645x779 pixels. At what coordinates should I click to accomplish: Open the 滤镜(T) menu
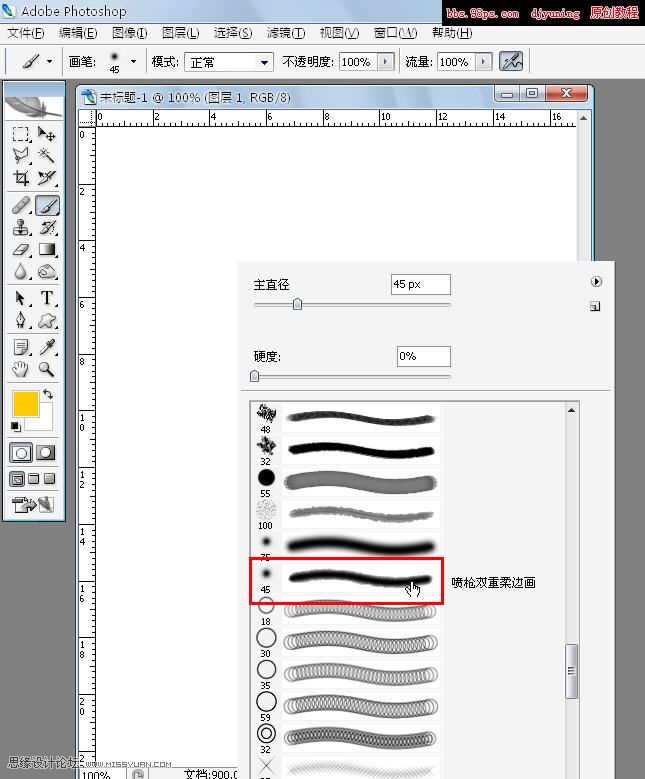[286, 33]
